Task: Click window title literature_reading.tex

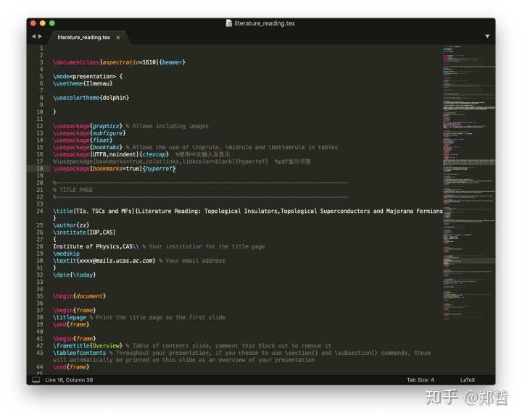Action: (x=265, y=23)
